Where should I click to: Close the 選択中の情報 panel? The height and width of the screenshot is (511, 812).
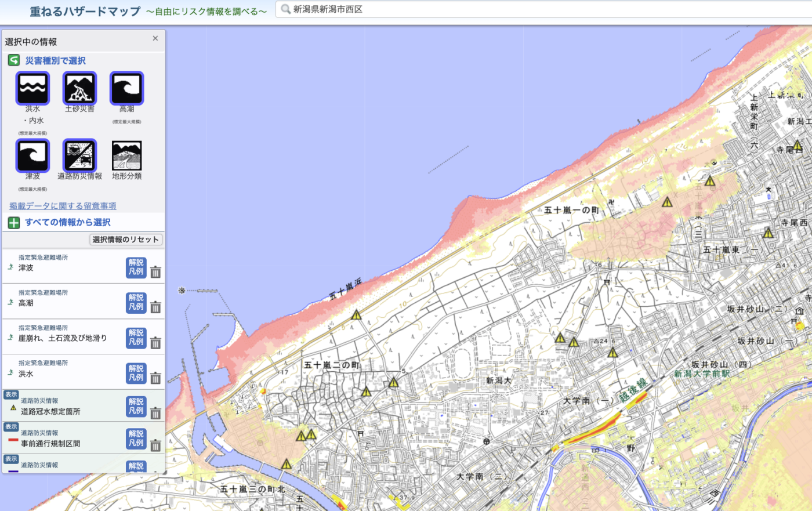[155, 38]
